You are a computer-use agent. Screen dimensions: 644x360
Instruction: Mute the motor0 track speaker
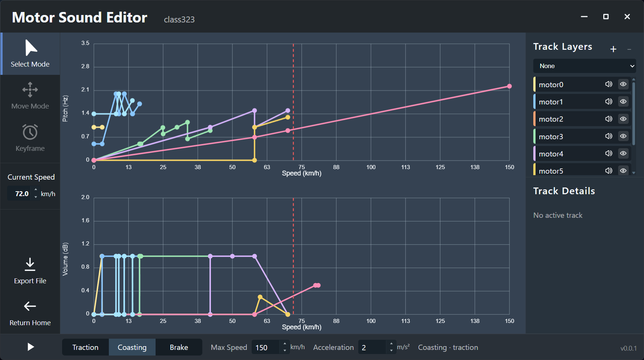point(608,84)
